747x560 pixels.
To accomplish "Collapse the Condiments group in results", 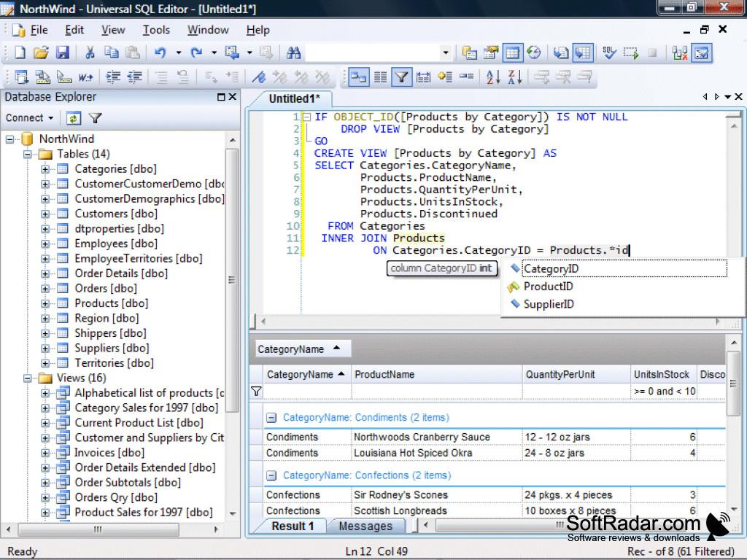I will (271, 418).
